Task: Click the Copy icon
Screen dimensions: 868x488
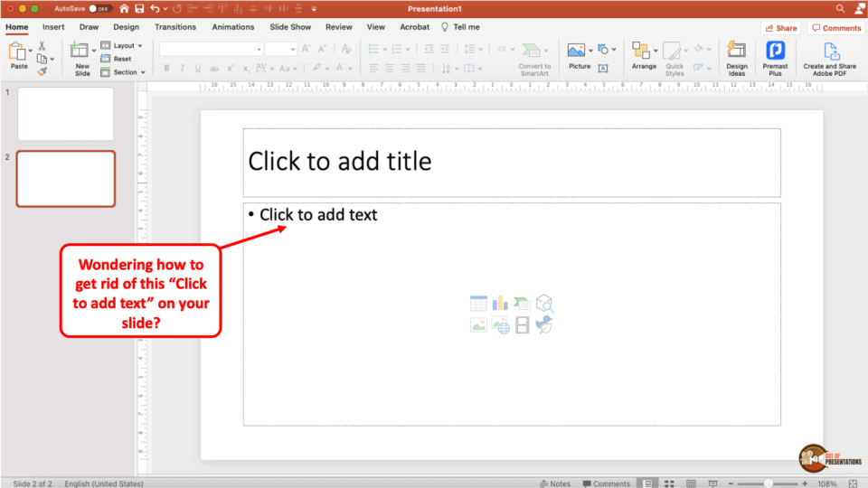Action: 42,59
